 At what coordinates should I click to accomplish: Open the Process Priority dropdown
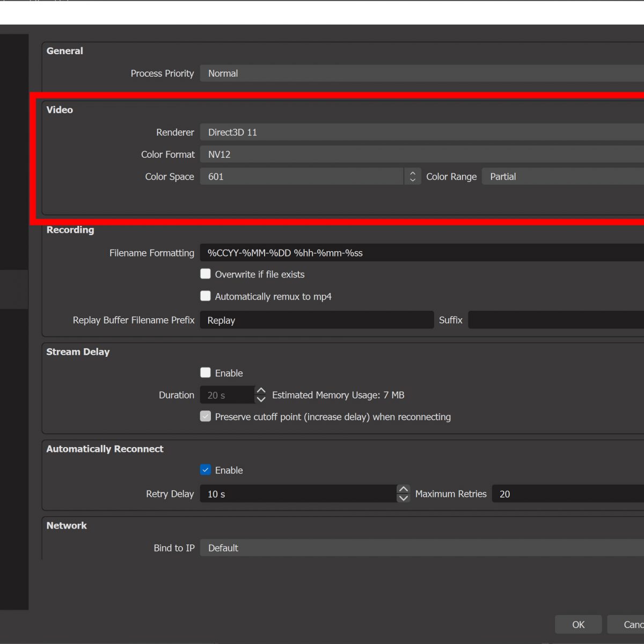click(421, 74)
